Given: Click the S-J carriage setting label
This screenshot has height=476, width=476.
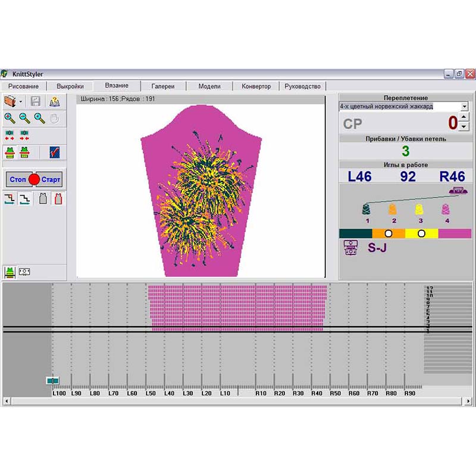Looking at the screenshot, I should pos(377,248).
